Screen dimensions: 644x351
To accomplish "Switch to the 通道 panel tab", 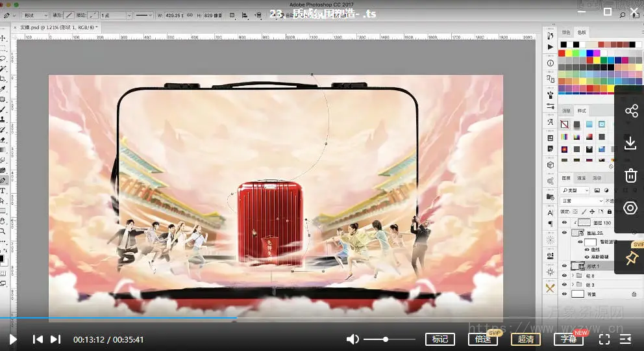I will coord(582,178).
